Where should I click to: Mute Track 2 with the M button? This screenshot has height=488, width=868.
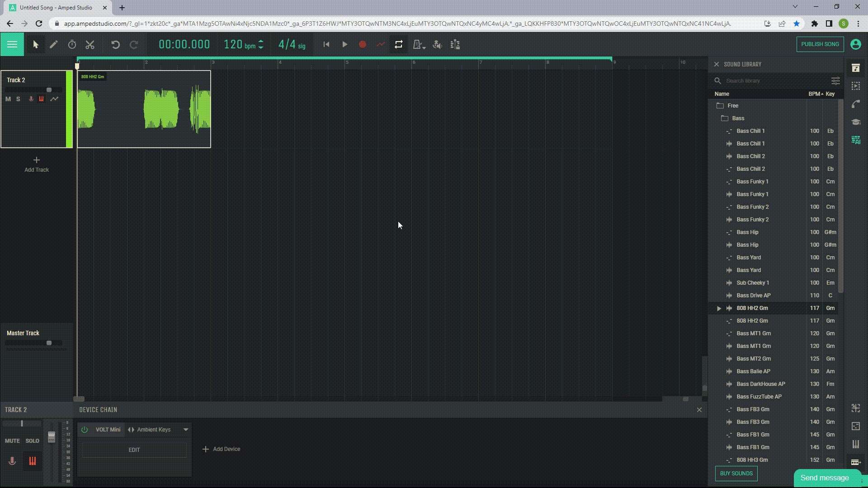(x=8, y=99)
